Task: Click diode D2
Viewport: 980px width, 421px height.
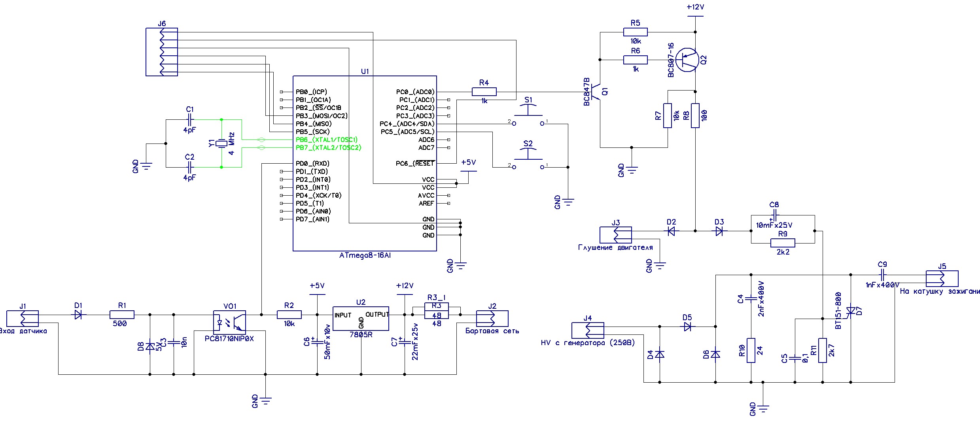Action: 671,231
